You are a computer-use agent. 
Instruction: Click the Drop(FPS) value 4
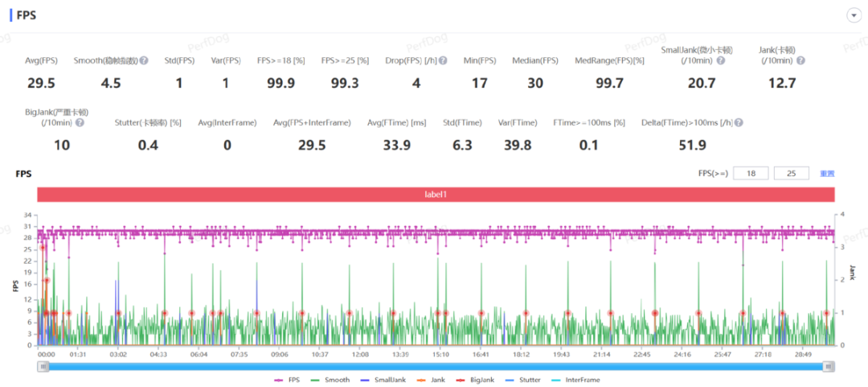416,84
